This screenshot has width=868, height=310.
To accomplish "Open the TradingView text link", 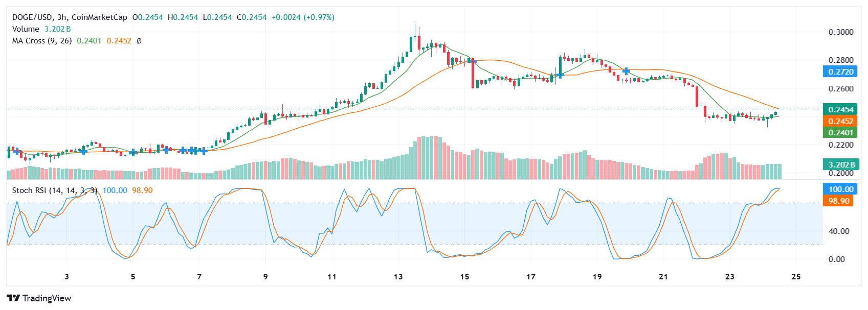I will [x=47, y=298].
